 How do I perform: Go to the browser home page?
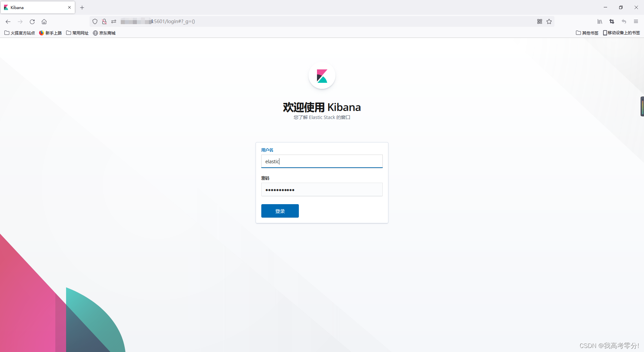click(x=44, y=21)
